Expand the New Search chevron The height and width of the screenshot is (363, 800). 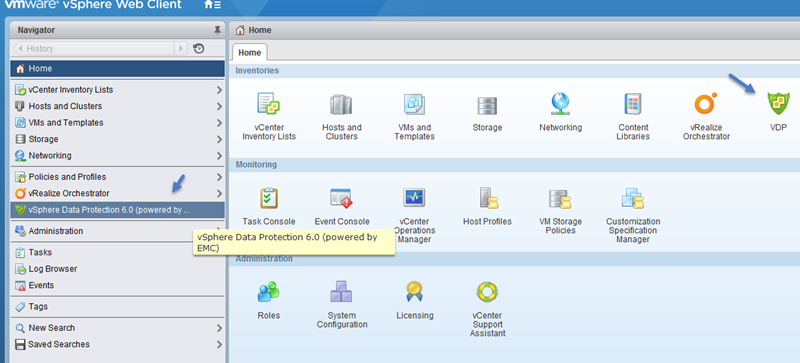point(219,328)
